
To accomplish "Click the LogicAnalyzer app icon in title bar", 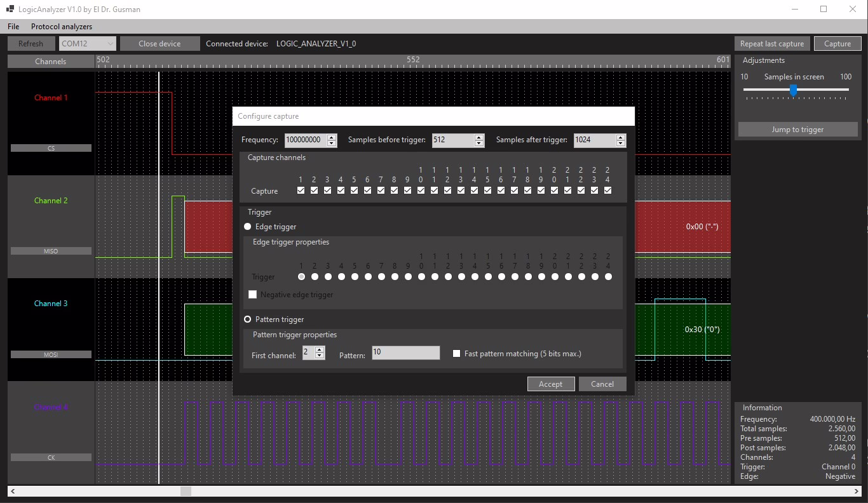I will click(x=10, y=9).
